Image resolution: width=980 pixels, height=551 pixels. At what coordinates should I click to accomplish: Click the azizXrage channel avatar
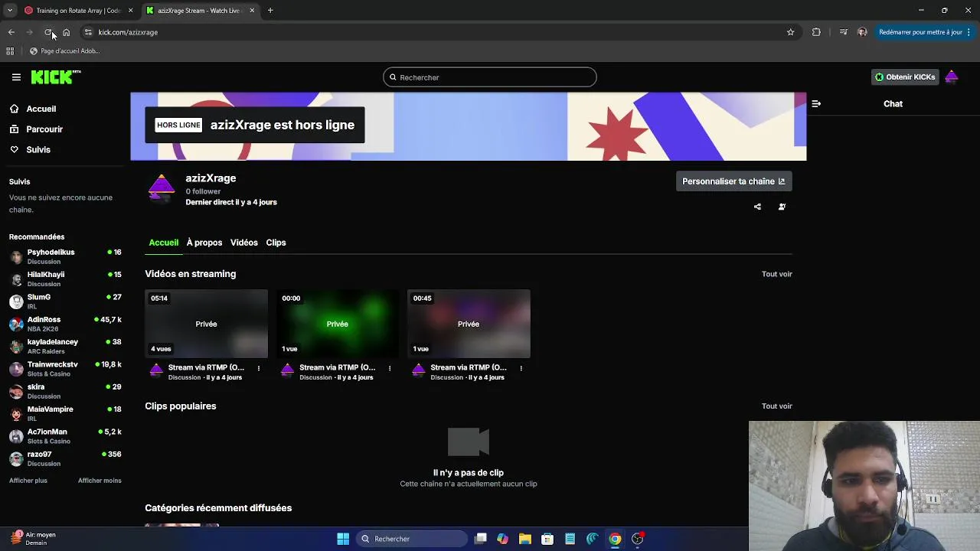161,188
